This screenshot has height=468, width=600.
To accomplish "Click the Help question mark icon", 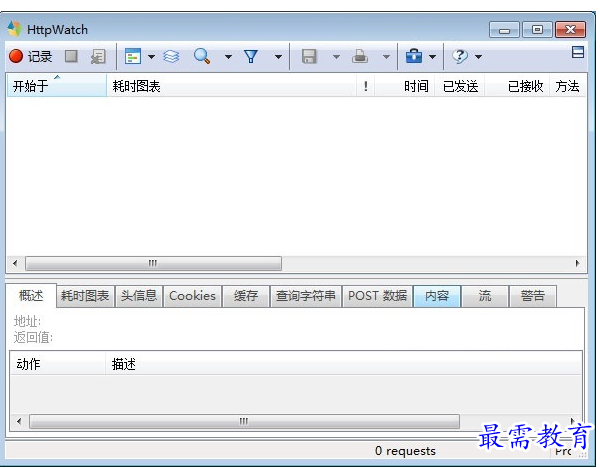I will (x=460, y=57).
